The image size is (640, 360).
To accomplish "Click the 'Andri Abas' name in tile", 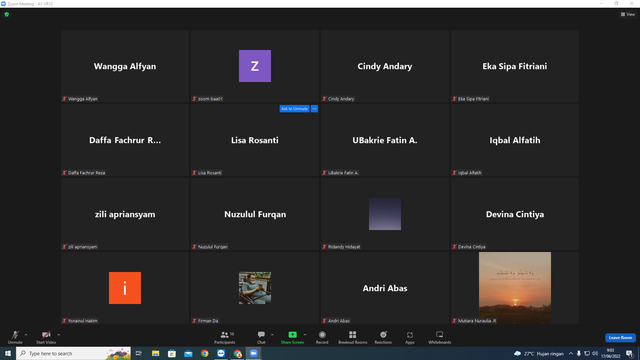I will coord(384,288).
